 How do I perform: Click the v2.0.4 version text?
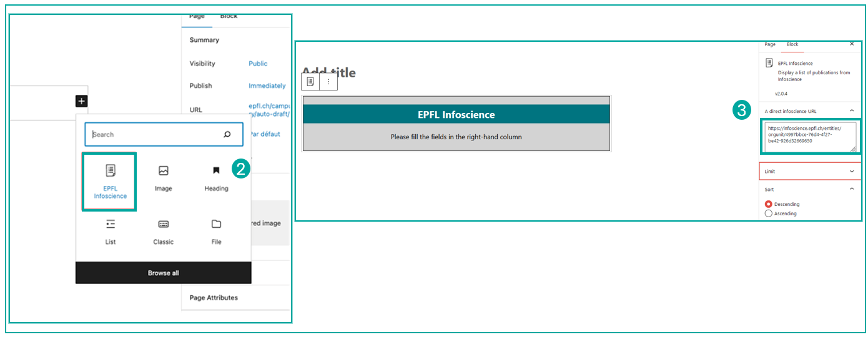tap(782, 94)
